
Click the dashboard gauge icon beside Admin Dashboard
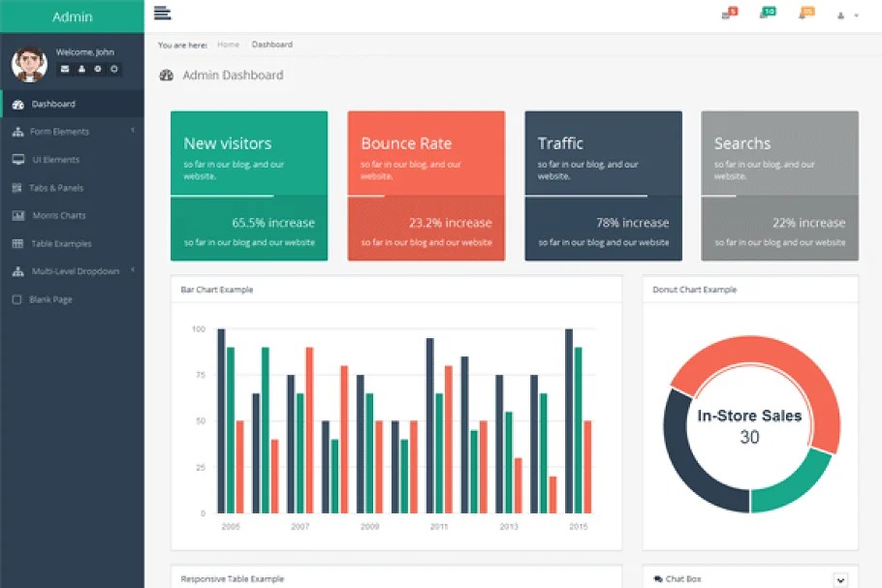pos(166,76)
